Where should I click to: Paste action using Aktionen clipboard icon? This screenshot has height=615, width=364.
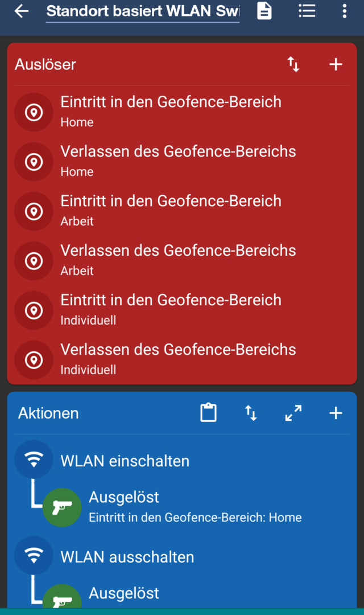pos(209,413)
